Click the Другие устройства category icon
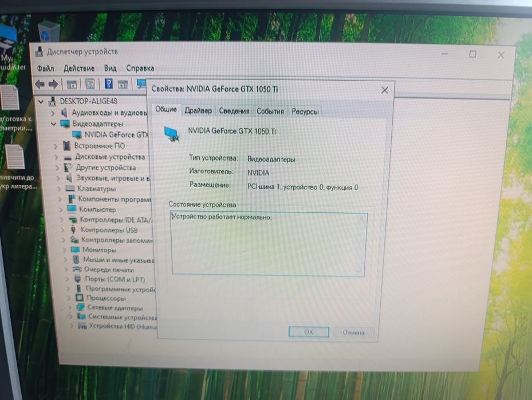The image size is (532, 400). [68, 167]
